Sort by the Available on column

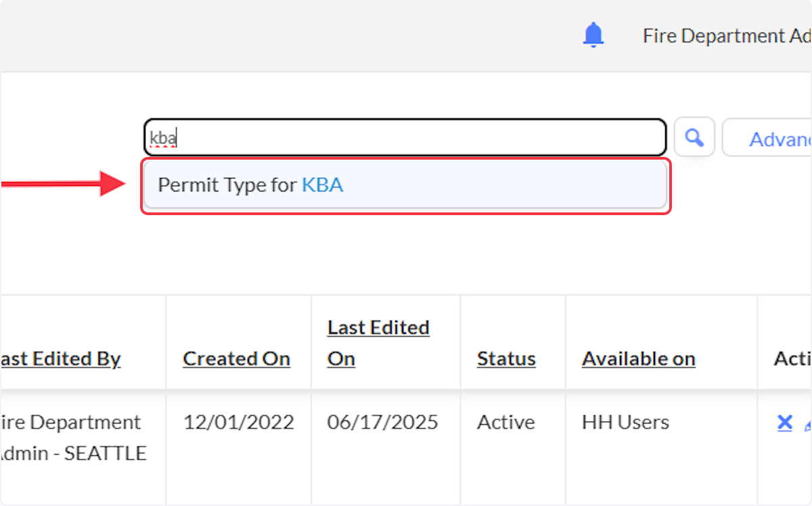click(x=639, y=359)
